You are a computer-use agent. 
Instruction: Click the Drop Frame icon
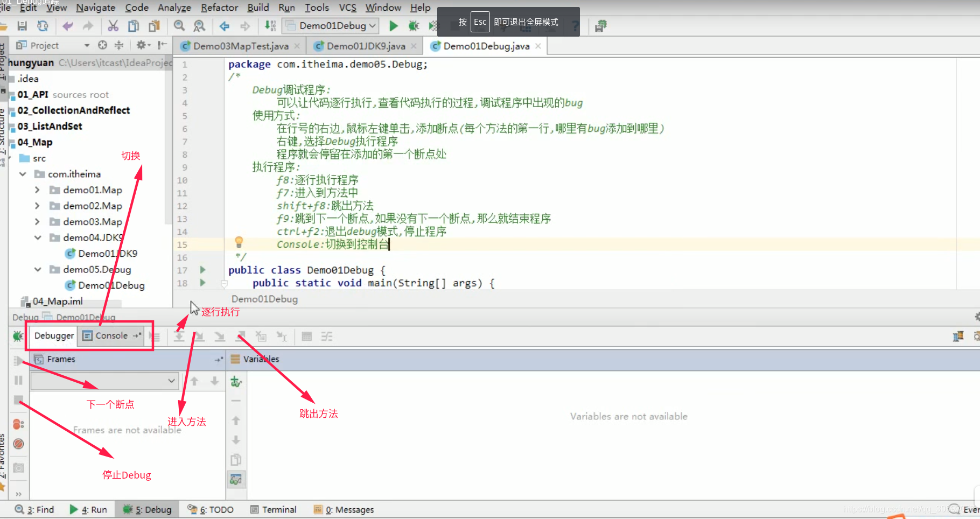pos(261,337)
